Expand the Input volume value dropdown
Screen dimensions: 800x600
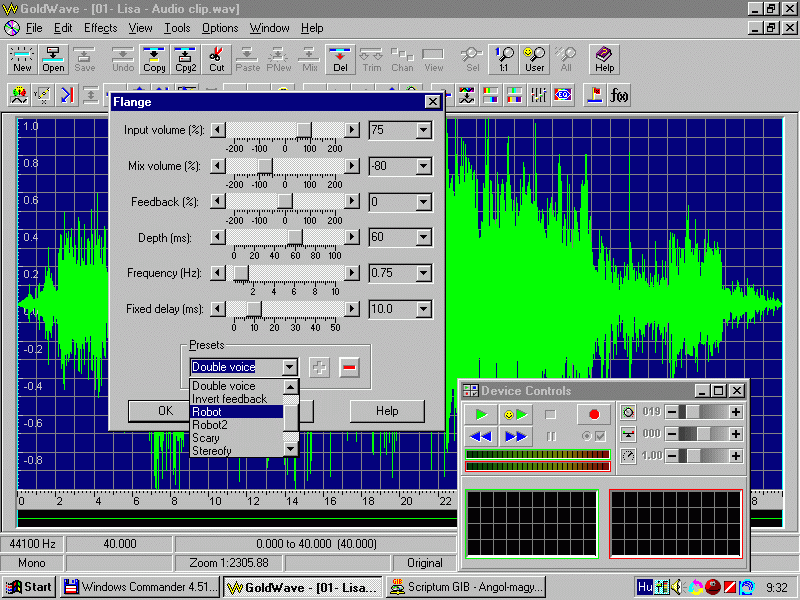[x=423, y=131]
